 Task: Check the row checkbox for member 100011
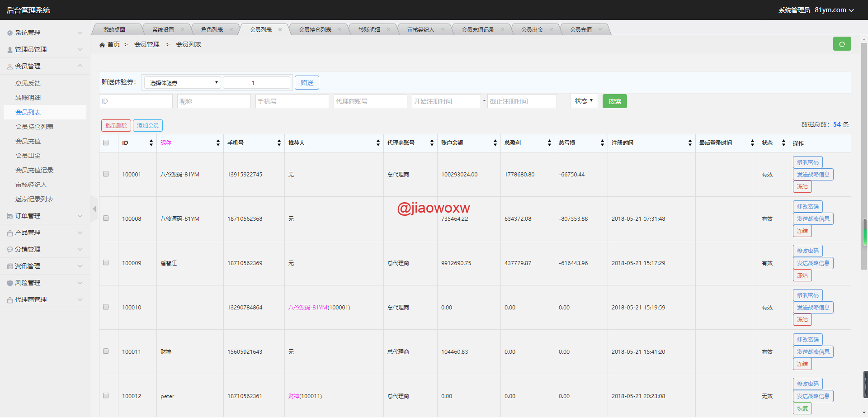[x=106, y=351]
